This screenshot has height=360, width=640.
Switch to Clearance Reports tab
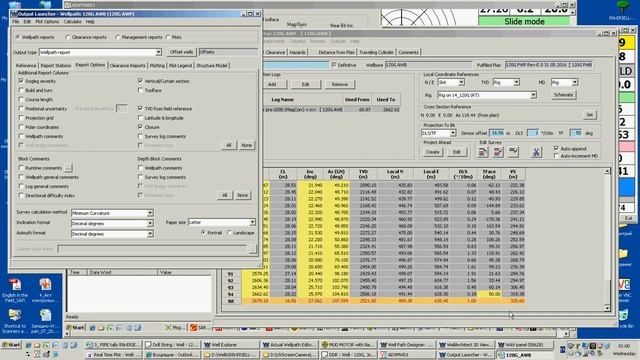pyautogui.click(x=127, y=65)
